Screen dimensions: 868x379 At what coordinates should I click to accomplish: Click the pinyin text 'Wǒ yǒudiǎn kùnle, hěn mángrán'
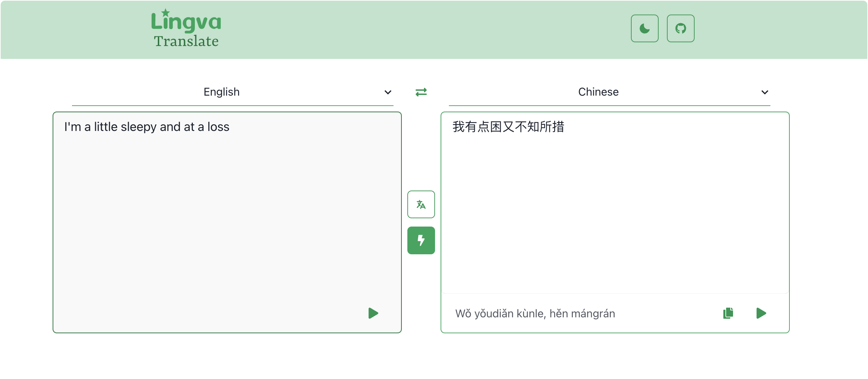click(x=535, y=314)
